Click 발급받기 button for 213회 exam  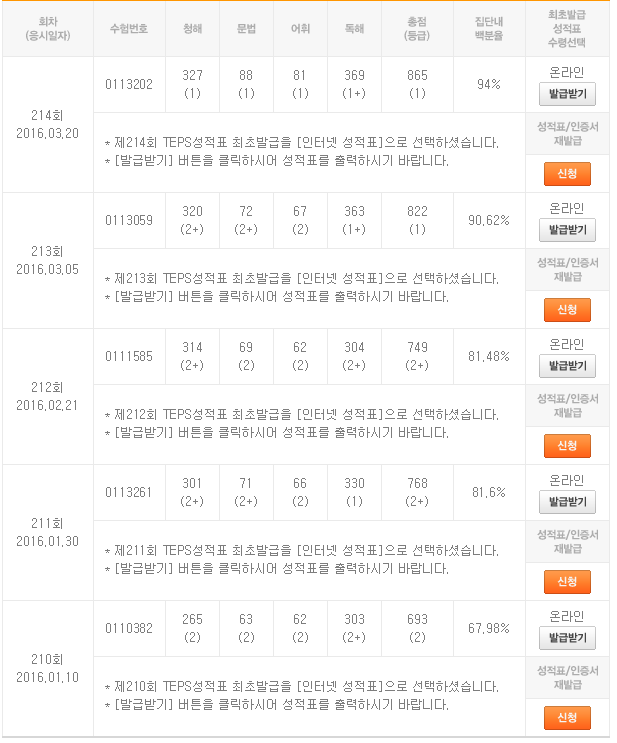coord(567,230)
